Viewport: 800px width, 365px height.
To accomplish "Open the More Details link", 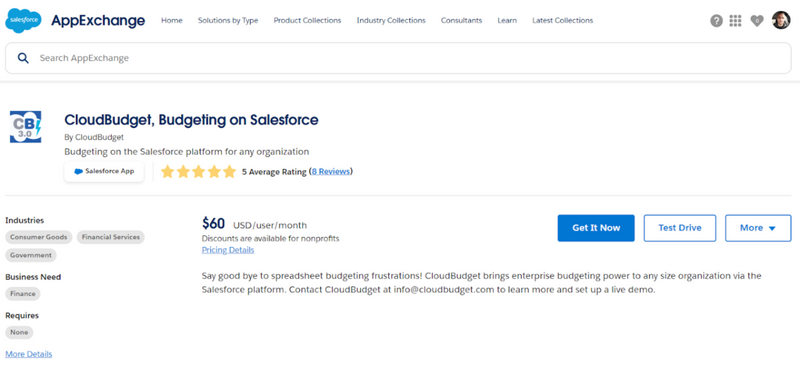I will click(x=29, y=354).
